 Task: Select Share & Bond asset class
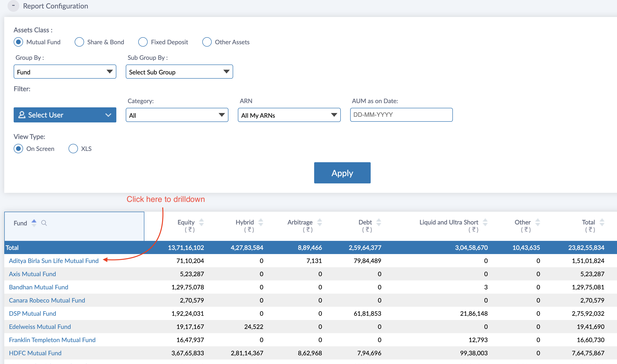click(79, 42)
